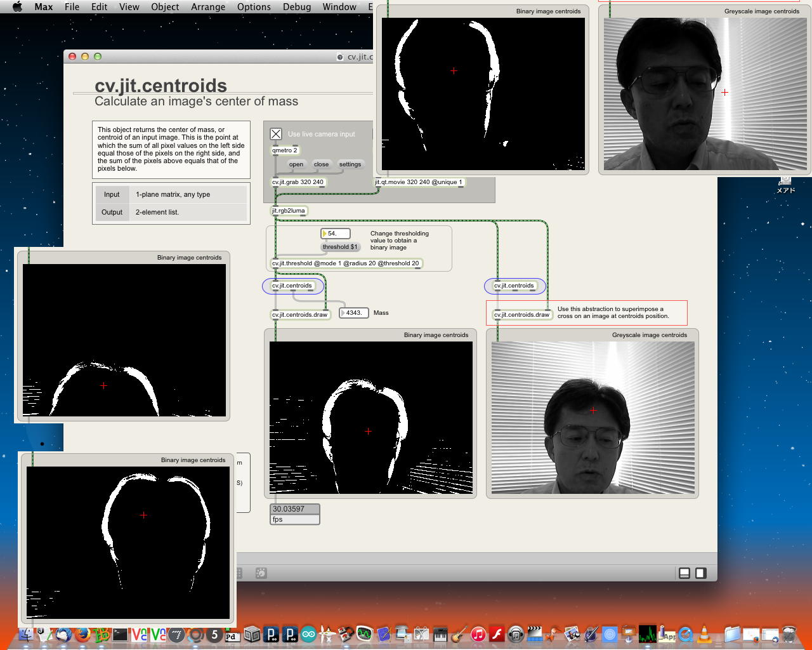Screen dimensions: 812x650
Task: Click the Apple menu icon
Action: pyautogui.click(x=17, y=6)
